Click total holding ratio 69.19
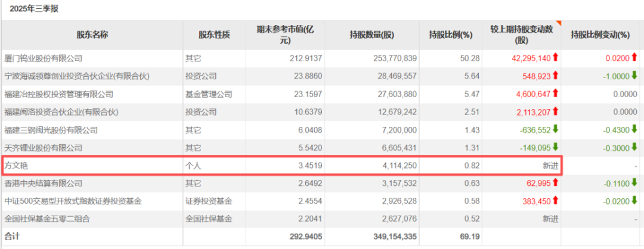644x249 pixels. 471,236
